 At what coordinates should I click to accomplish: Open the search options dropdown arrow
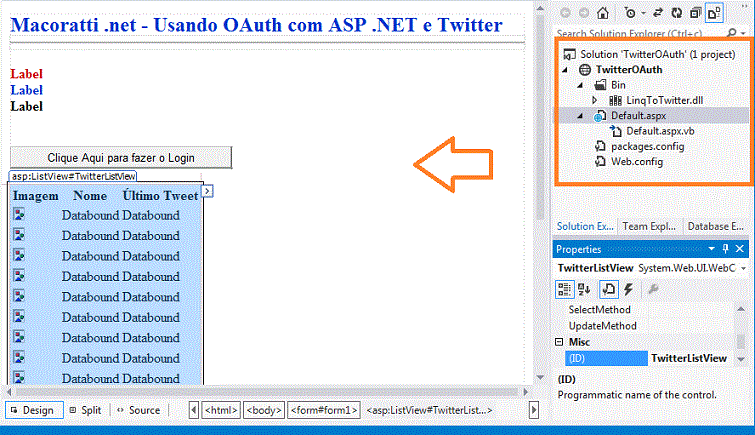pyautogui.click(x=743, y=33)
